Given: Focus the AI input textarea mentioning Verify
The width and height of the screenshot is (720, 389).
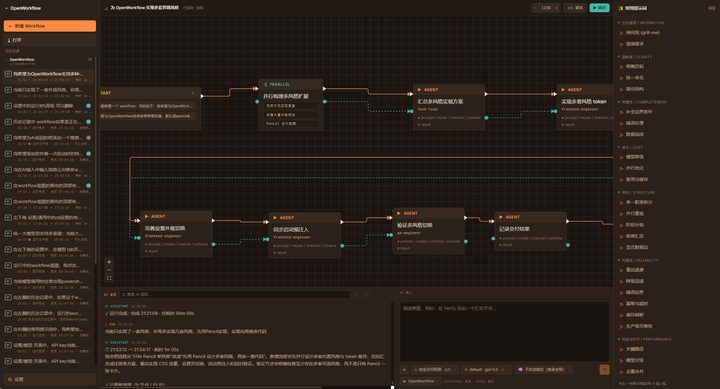Looking at the screenshot, I should click(x=505, y=332).
